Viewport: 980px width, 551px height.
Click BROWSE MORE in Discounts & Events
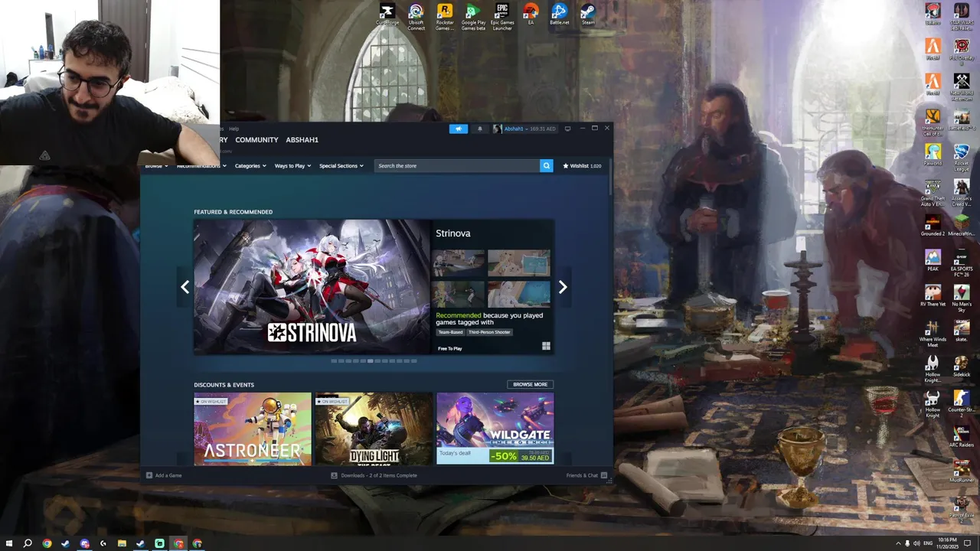[x=530, y=384]
